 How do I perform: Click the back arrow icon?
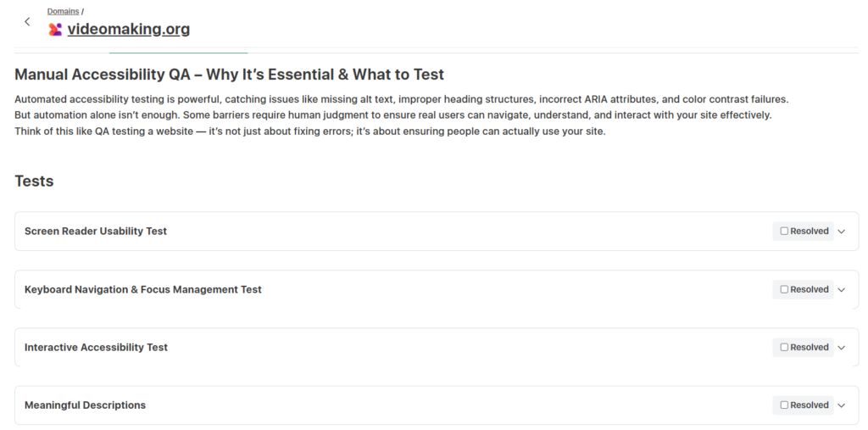point(27,21)
